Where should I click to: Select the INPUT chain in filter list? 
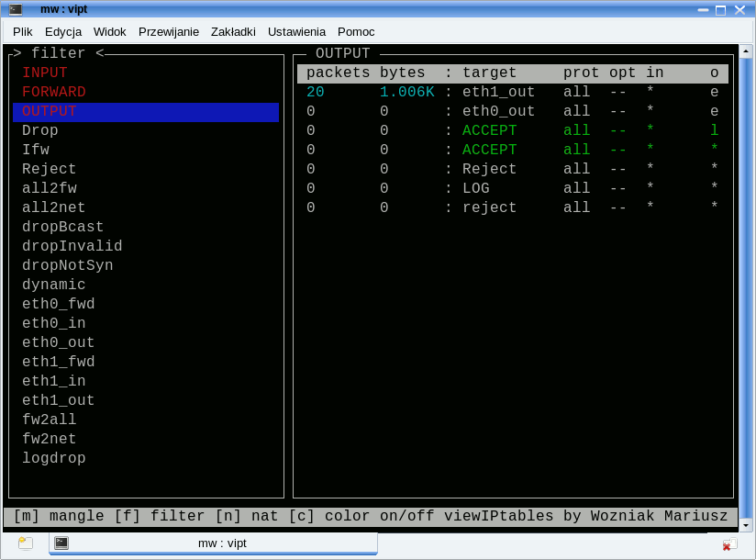45,73
